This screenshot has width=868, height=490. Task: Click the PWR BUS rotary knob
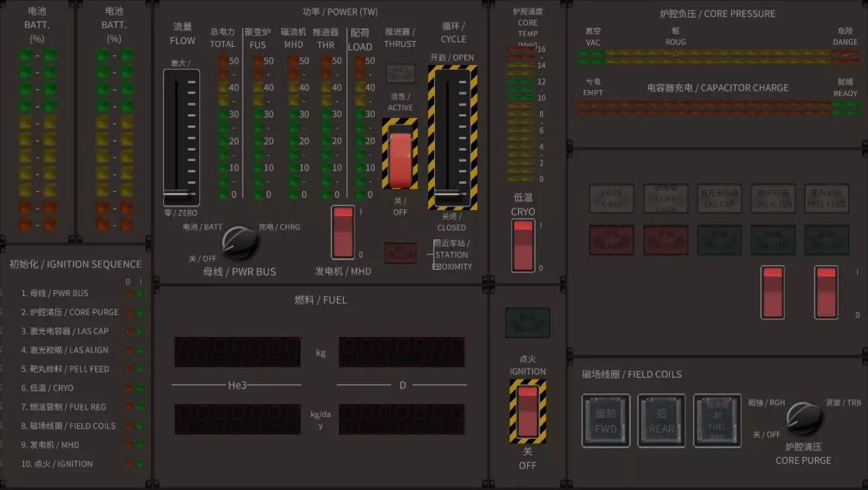point(240,243)
